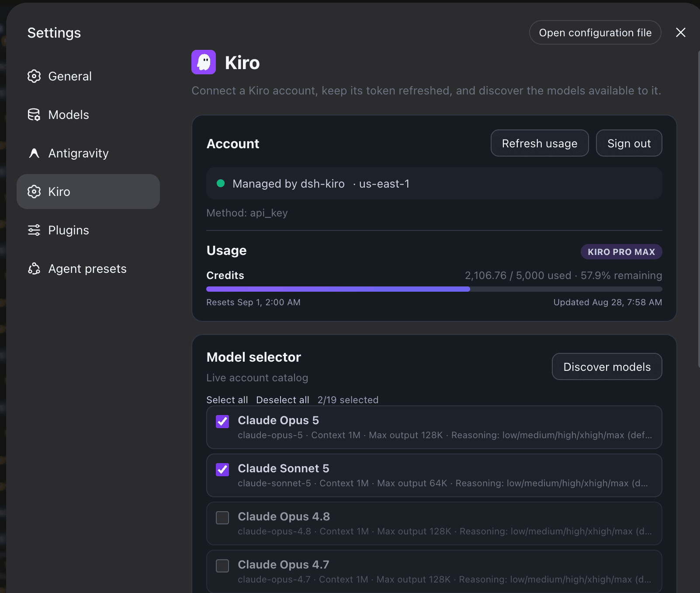Click the green connection status dot
The height and width of the screenshot is (593, 700).
[221, 183]
